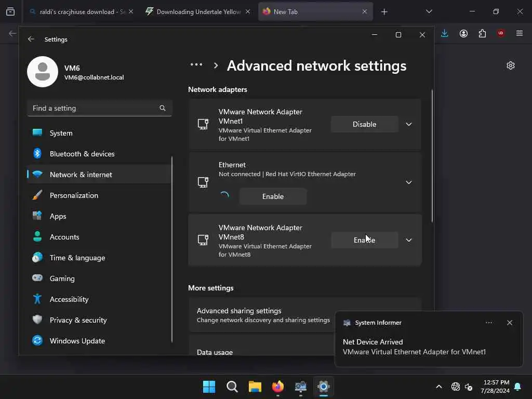Click the Ethernet network adapter icon
Viewport: 532px width, 399px height.
tap(203, 182)
